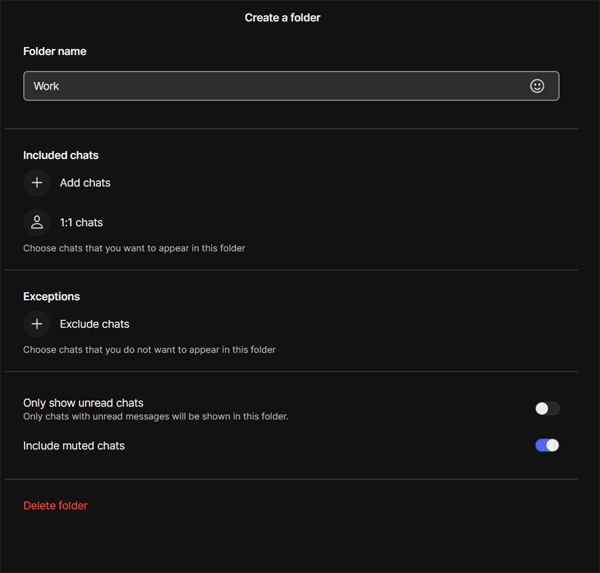Click the person icon for 1:1 chats
This screenshot has width=600, height=573.
pos(37,223)
